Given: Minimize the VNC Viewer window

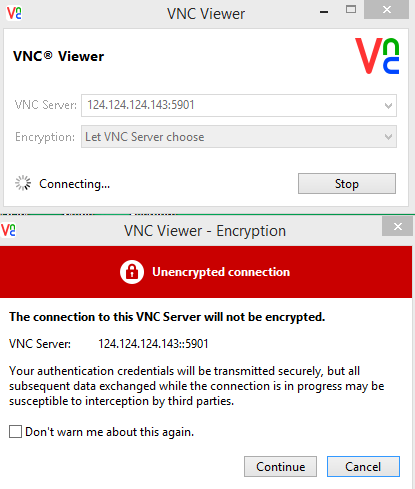Looking at the screenshot, I should click(x=324, y=12).
